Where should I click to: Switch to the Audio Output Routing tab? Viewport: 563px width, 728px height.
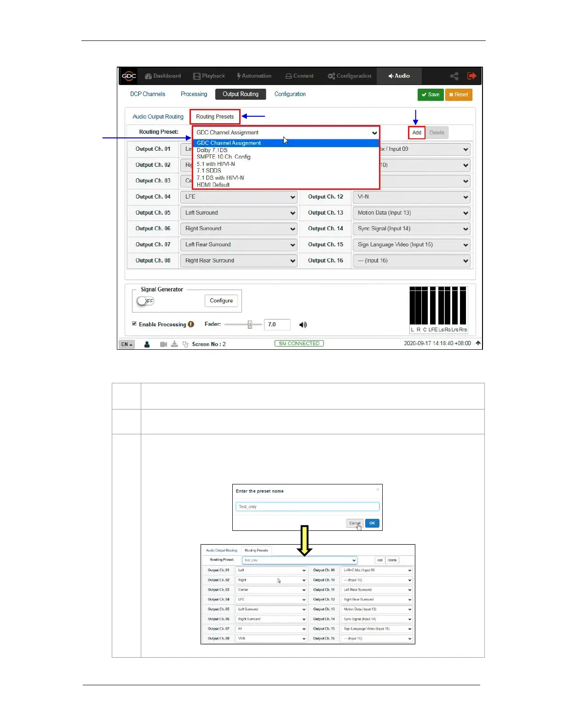158,117
